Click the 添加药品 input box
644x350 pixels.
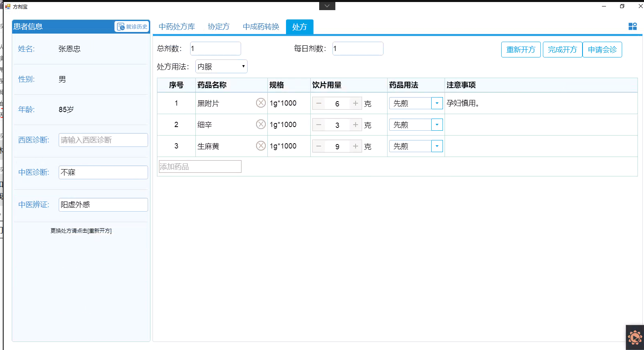click(x=200, y=167)
